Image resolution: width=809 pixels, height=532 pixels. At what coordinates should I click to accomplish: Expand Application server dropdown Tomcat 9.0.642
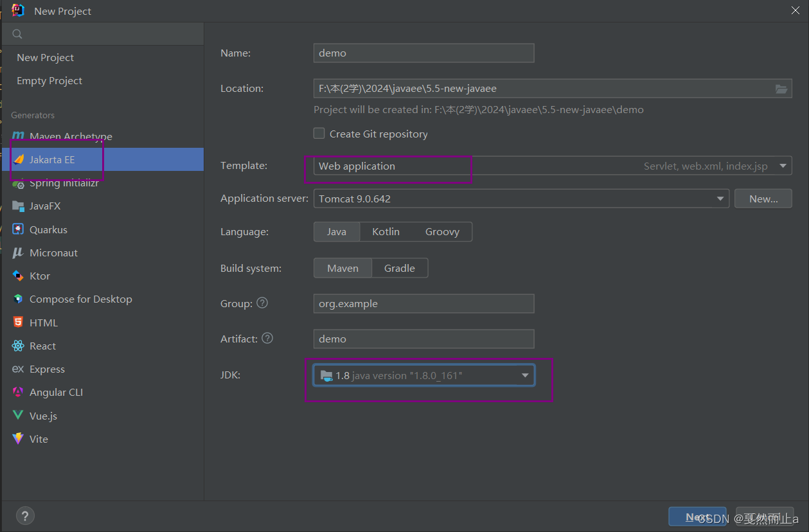pyautogui.click(x=521, y=199)
